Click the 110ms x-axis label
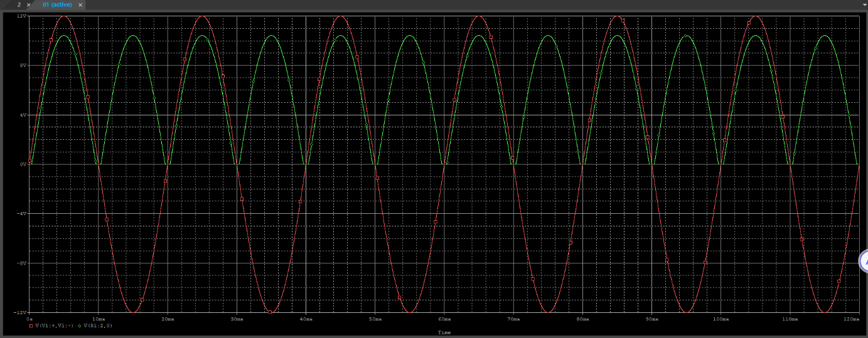This screenshot has height=338, width=868. tap(790, 319)
